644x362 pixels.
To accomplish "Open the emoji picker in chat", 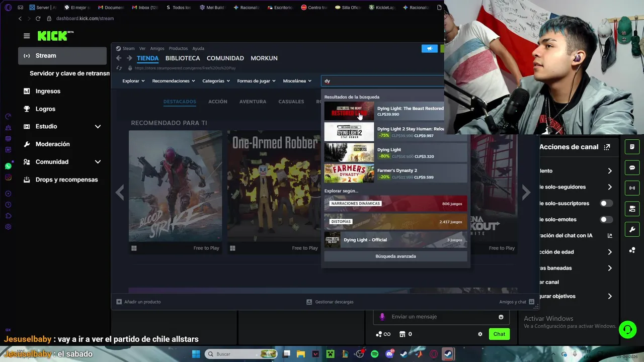I will (x=501, y=317).
